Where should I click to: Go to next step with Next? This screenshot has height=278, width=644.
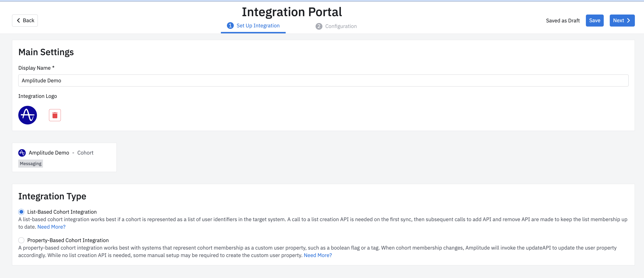tap(622, 21)
